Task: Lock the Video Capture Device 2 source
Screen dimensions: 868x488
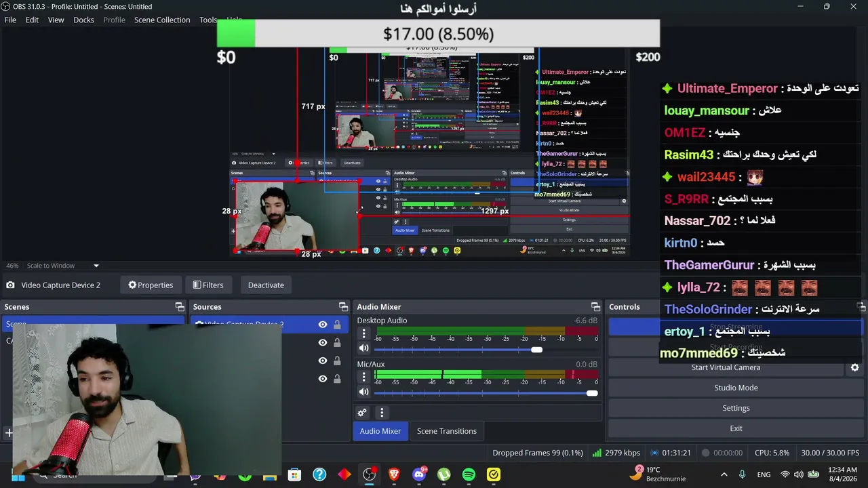Action: (337, 325)
